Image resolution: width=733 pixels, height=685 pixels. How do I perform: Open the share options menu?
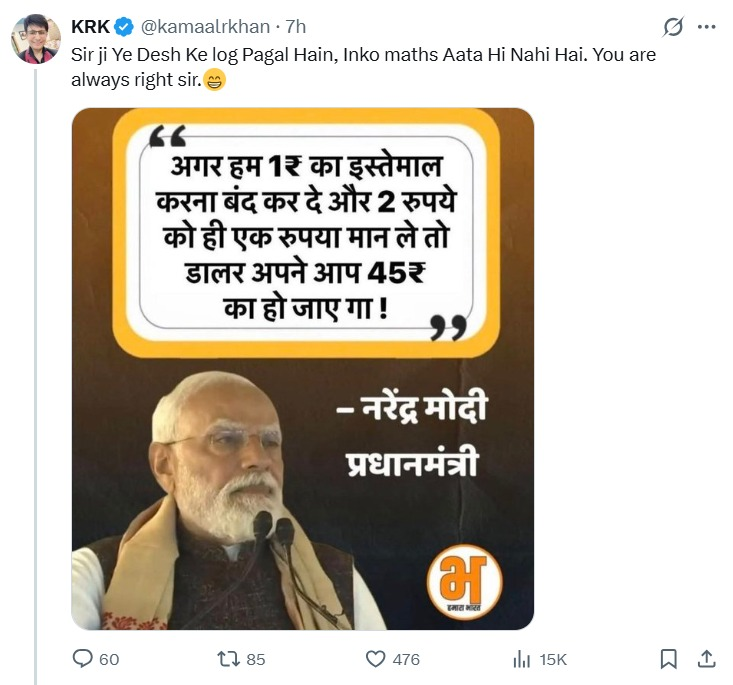[x=706, y=659]
